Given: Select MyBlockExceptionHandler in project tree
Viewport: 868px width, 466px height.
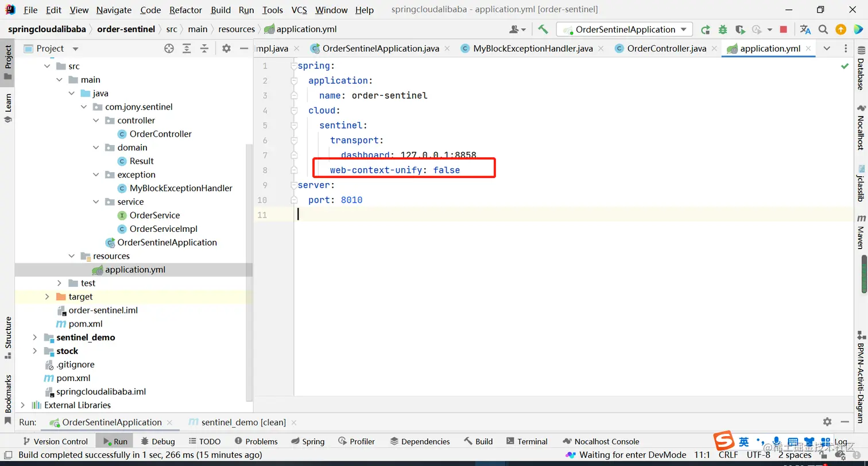Looking at the screenshot, I should point(175,188).
